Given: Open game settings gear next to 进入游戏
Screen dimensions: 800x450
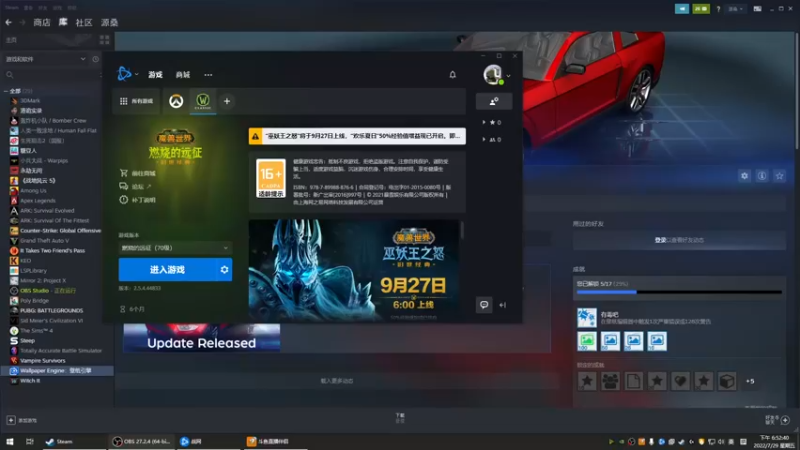Looking at the screenshot, I should (x=224, y=269).
